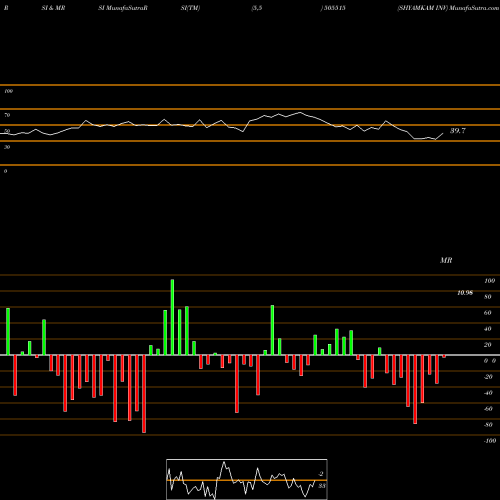The image size is (500, 500).
Task: Click the 505515 stock code in header
Action: click(x=334, y=8)
